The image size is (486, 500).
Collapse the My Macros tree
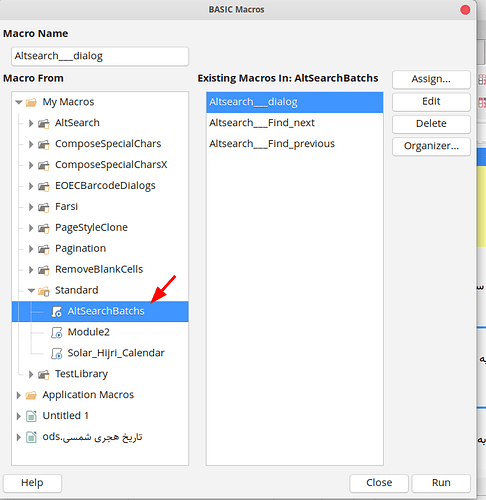19,102
